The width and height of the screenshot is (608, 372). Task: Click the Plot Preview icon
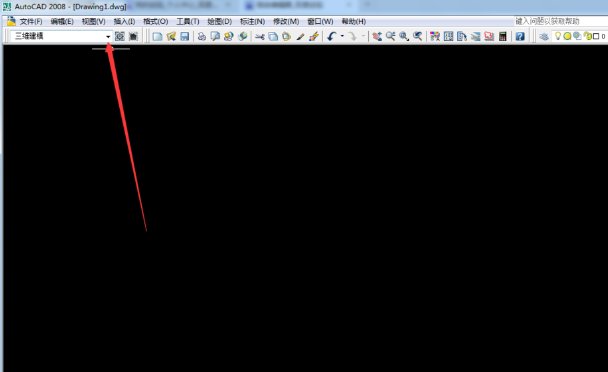tap(215, 36)
